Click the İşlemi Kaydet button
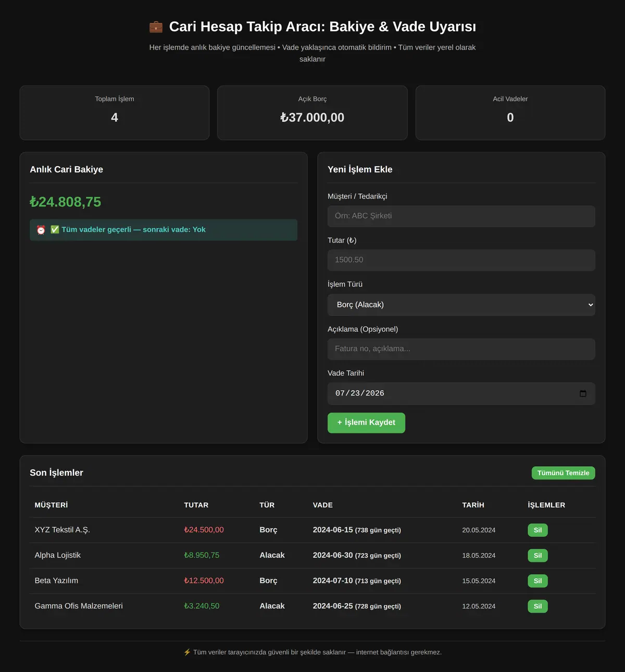The image size is (625, 672). click(x=366, y=422)
